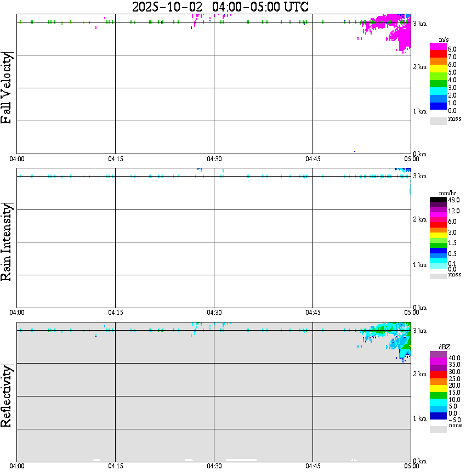This screenshot has height=476, width=466.
Task: Click '04:45' tick under Reflectivity plot
Action: click(313, 466)
